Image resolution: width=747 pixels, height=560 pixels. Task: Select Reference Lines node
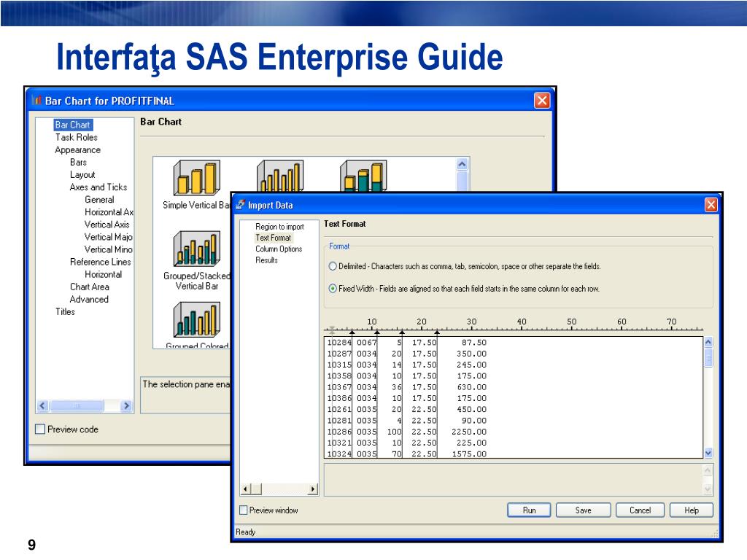pyautogui.click(x=100, y=262)
